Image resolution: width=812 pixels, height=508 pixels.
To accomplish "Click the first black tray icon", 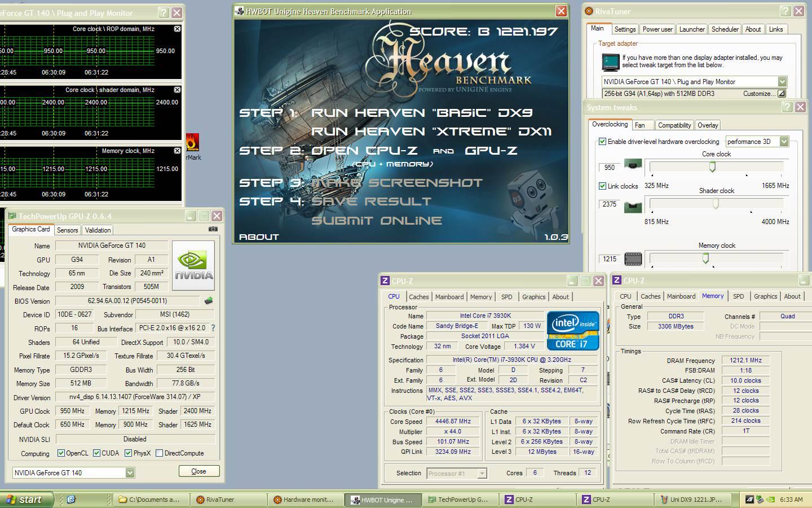I will tap(749, 499).
